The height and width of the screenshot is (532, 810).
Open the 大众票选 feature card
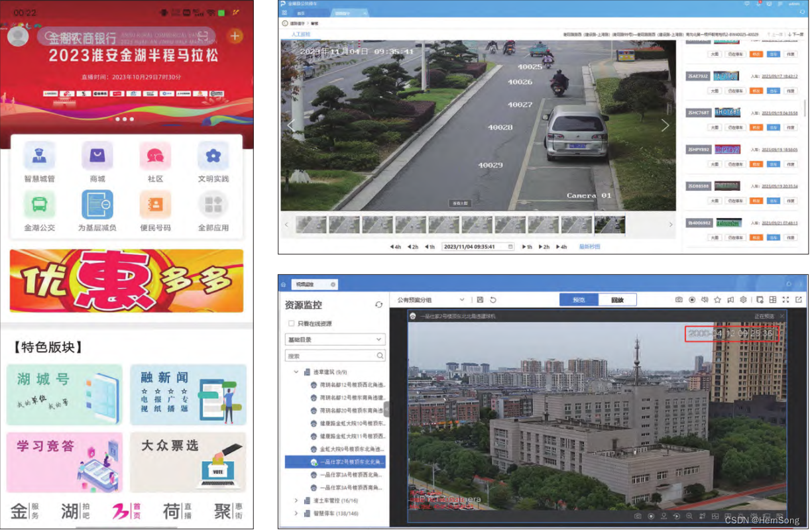pyautogui.click(x=188, y=462)
